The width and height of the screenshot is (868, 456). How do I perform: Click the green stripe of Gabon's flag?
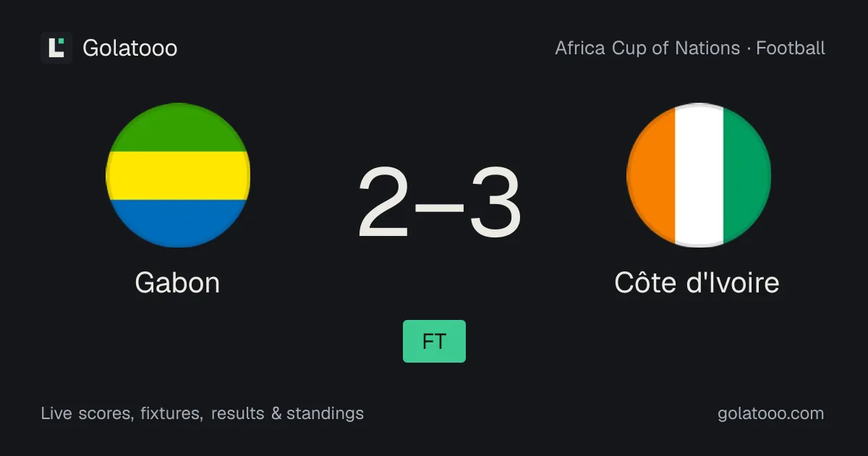[x=178, y=127]
